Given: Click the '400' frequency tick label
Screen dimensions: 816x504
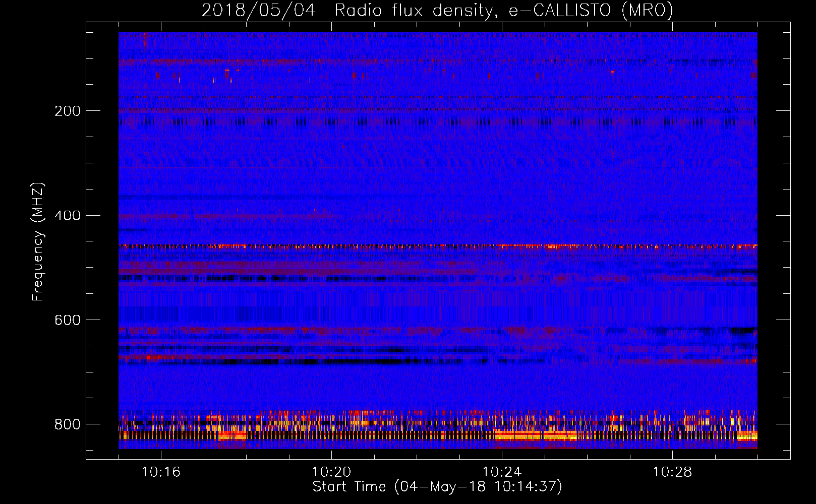Looking at the screenshot, I should click(x=68, y=216).
